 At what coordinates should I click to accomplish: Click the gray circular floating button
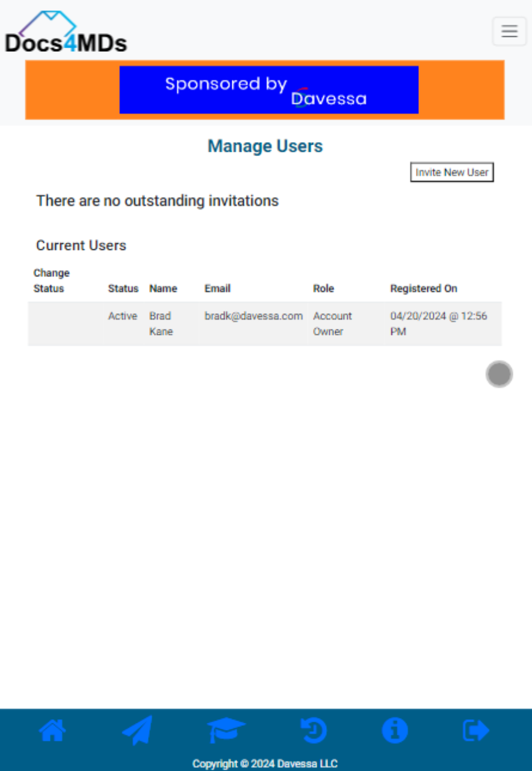coord(499,374)
